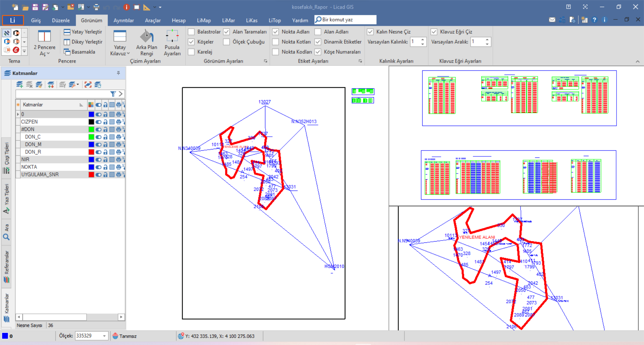The width and height of the screenshot is (644, 345).
Task: Click the yellow set-square measure icon
Action: point(147,7)
